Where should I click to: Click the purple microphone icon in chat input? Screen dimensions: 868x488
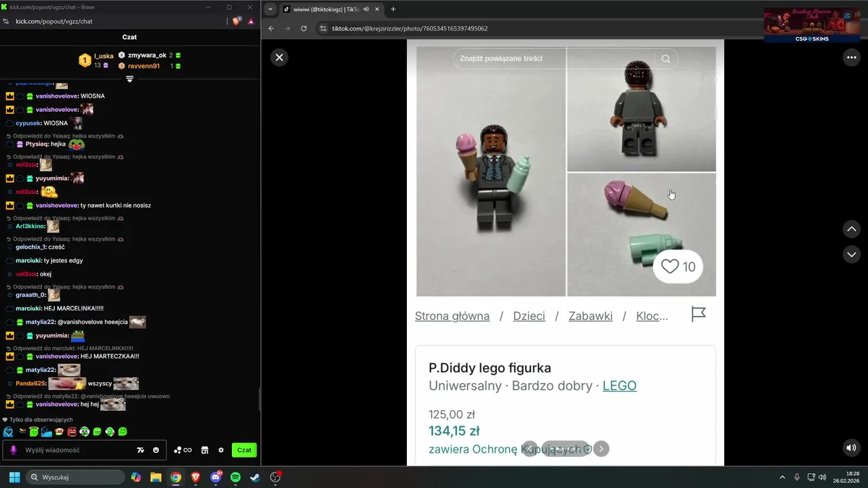13,450
